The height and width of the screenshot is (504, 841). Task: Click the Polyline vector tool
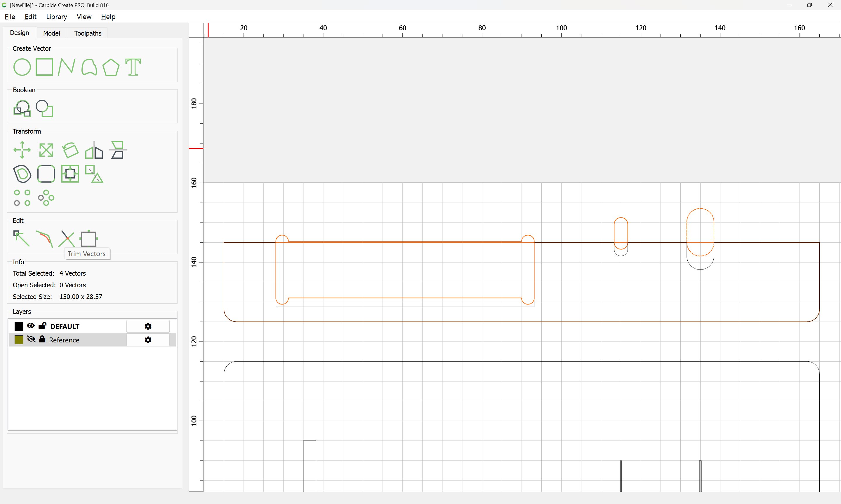66,67
